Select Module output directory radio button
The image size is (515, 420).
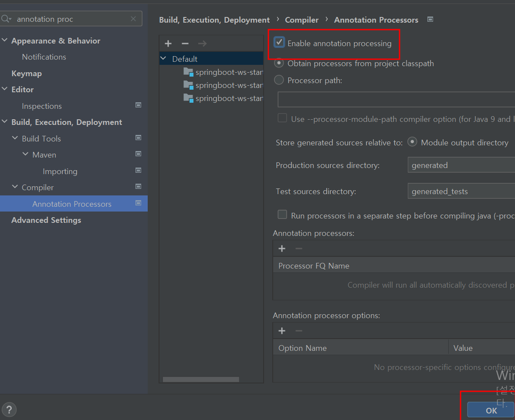click(412, 142)
